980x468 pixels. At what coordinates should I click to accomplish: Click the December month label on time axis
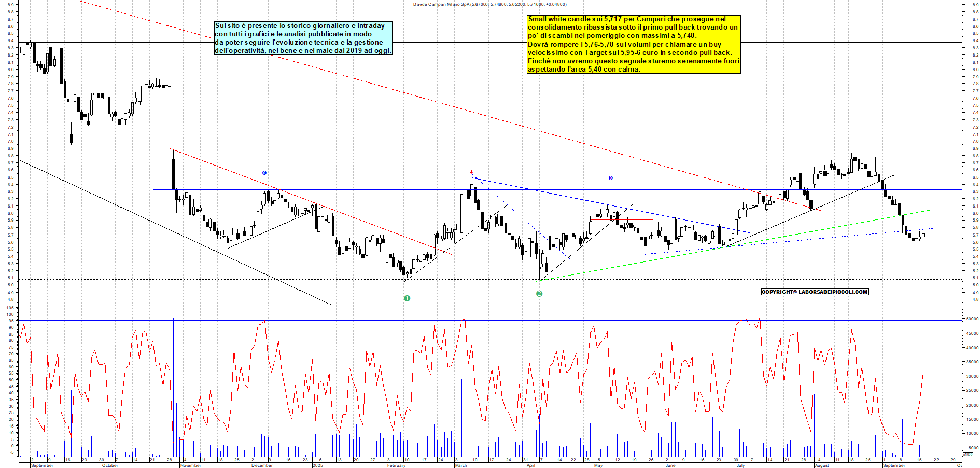pos(262,465)
